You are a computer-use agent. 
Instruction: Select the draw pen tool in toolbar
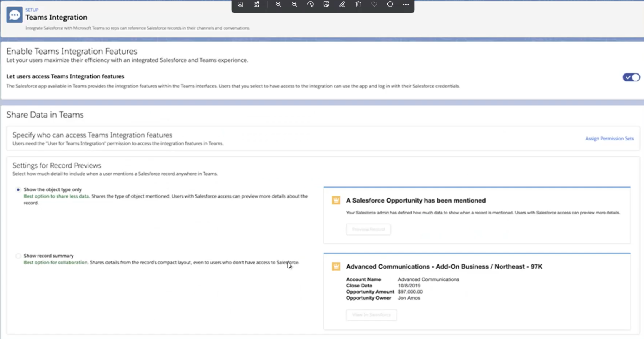342,4
